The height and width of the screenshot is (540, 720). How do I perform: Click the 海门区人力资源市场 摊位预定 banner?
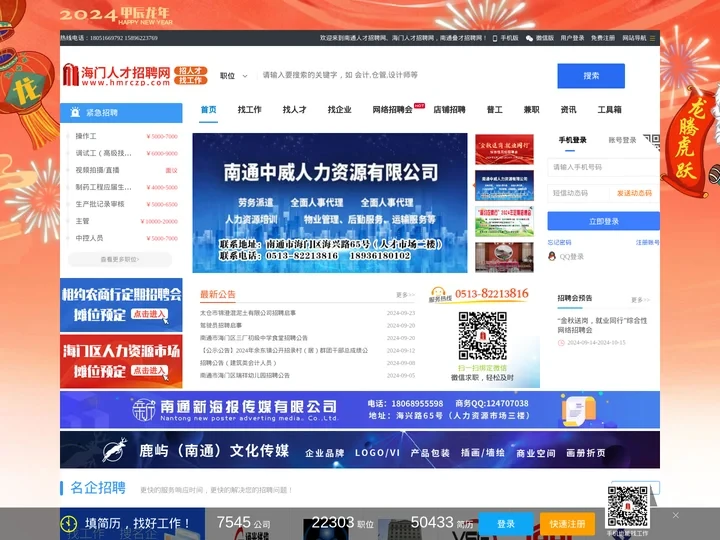coord(121,361)
